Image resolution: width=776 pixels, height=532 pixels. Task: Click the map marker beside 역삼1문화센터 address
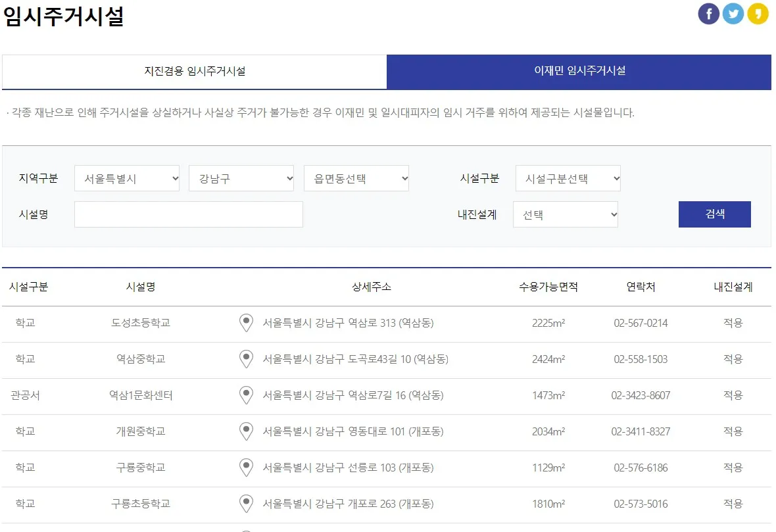[246, 395]
